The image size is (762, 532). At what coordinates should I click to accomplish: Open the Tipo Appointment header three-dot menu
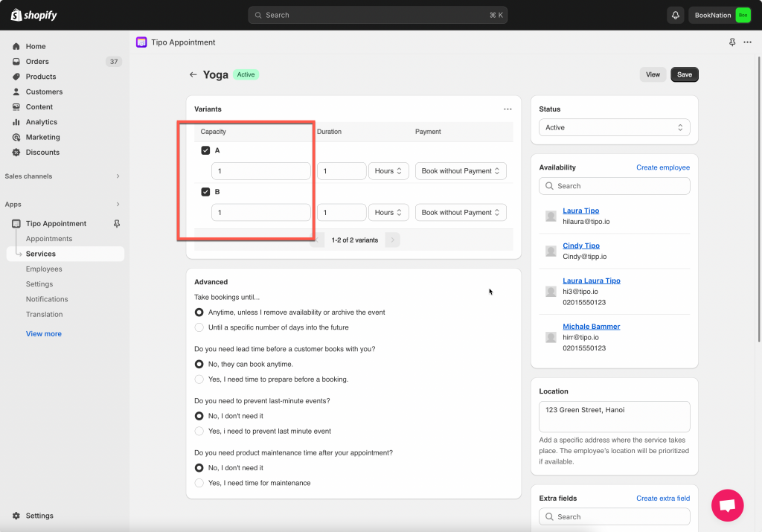(x=747, y=42)
